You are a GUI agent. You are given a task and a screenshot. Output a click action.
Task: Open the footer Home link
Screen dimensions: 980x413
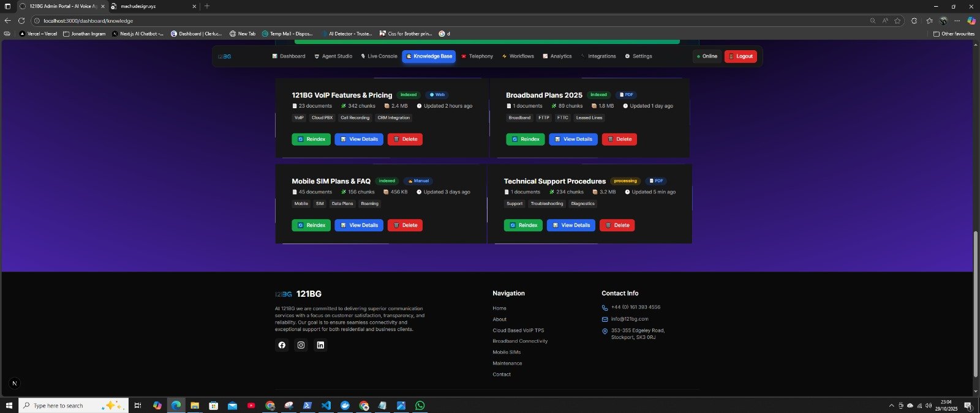499,308
